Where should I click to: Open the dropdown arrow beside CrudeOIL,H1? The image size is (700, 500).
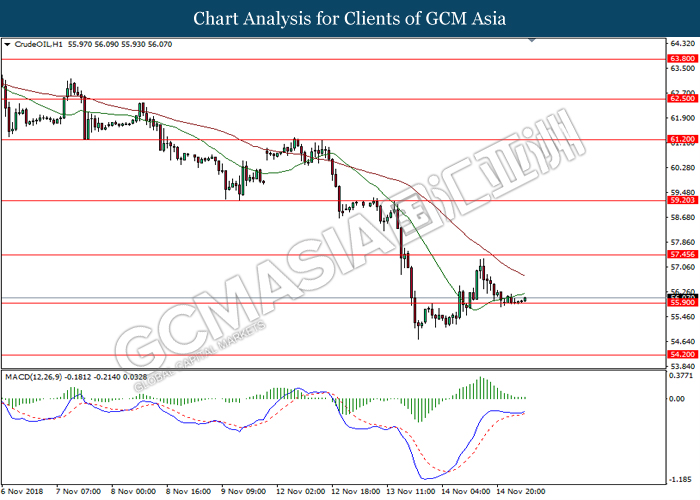[7, 45]
